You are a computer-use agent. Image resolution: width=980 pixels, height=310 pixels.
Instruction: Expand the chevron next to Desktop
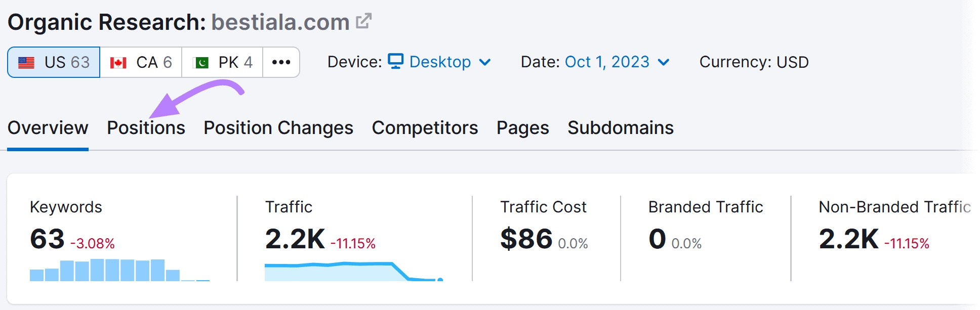pyautogui.click(x=485, y=63)
